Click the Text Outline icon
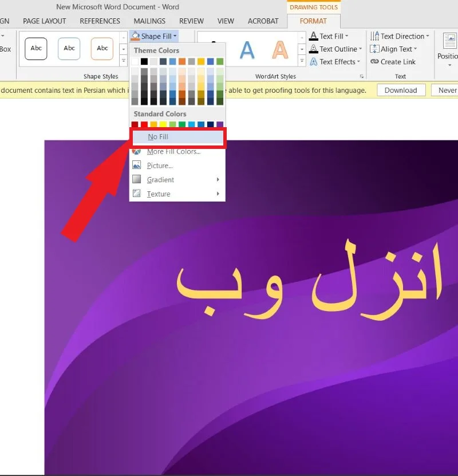Viewport: 458px width, 476px height. point(313,49)
